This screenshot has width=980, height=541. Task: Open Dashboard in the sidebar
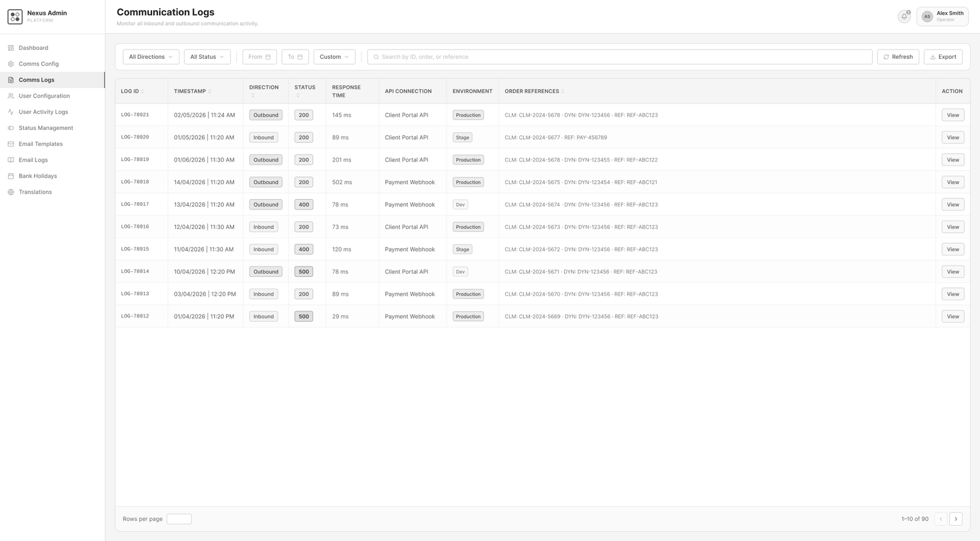point(53,48)
